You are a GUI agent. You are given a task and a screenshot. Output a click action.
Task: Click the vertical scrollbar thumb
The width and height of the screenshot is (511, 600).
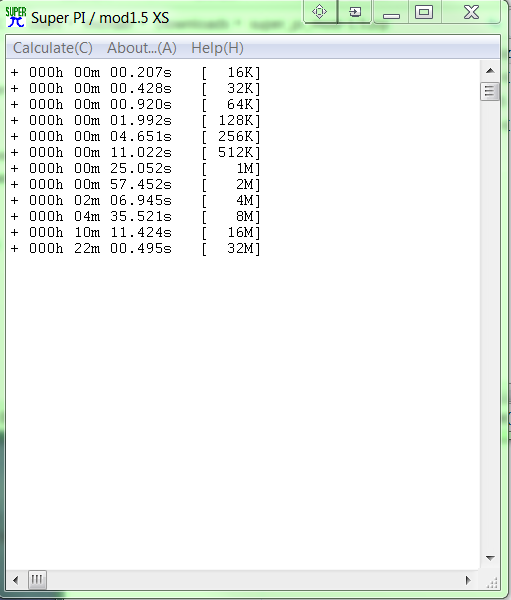click(x=490, y=91)
